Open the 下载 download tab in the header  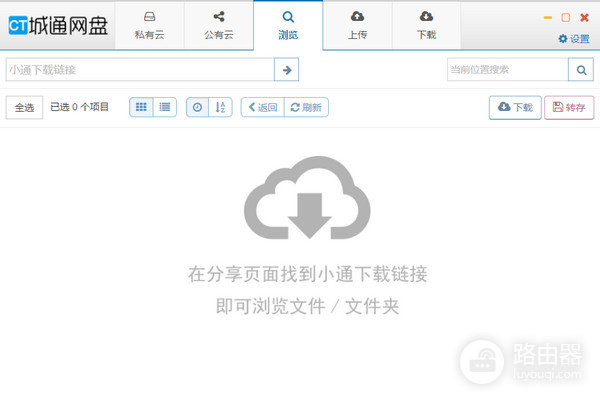tap(426, 26)
